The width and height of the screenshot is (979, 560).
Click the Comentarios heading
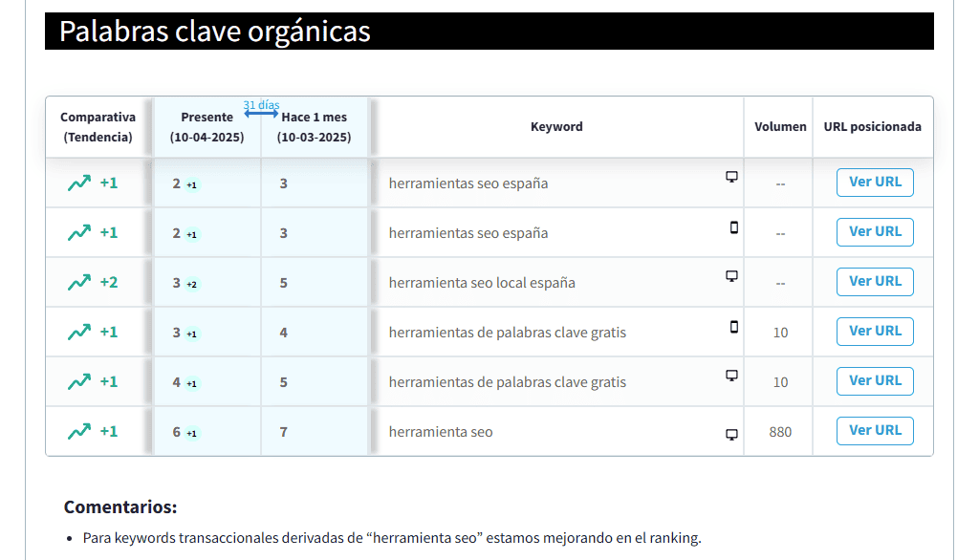coord(120,506)
